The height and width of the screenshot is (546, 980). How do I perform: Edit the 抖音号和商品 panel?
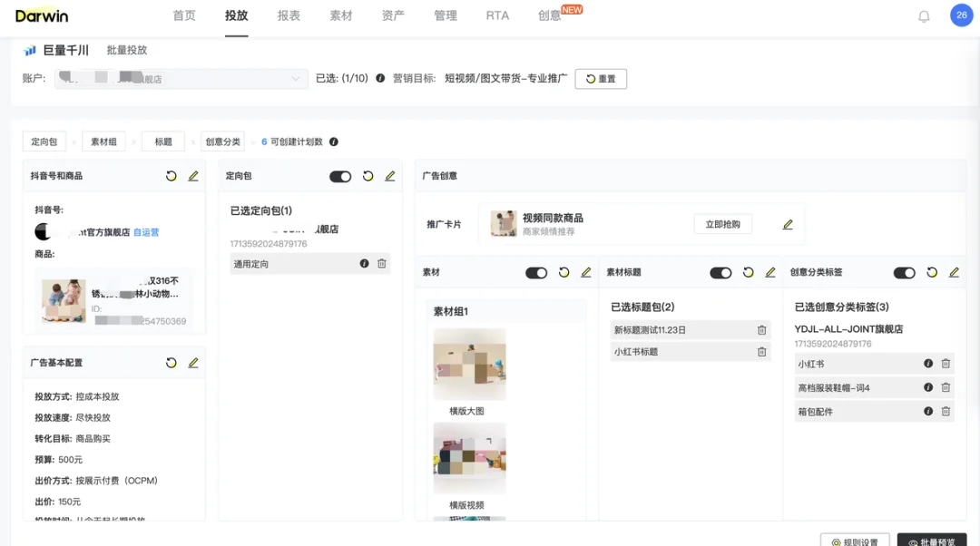(x=193, y=176)
